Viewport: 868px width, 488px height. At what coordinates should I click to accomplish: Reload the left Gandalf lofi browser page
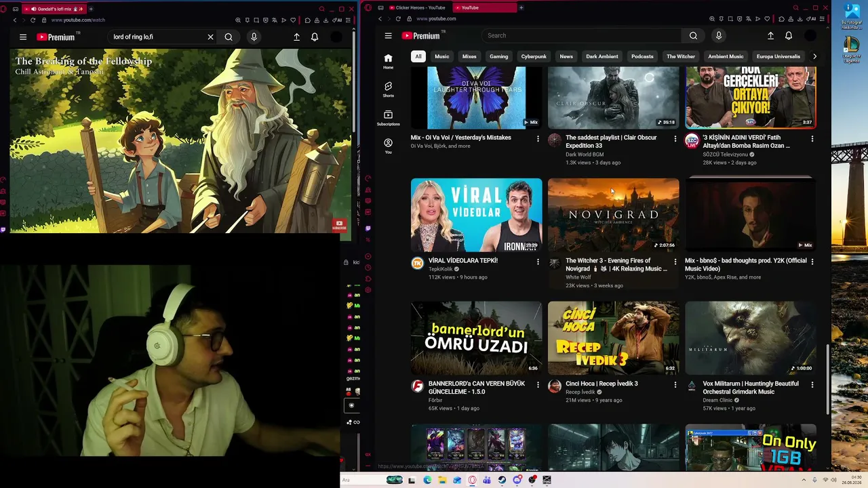point(33,20)
